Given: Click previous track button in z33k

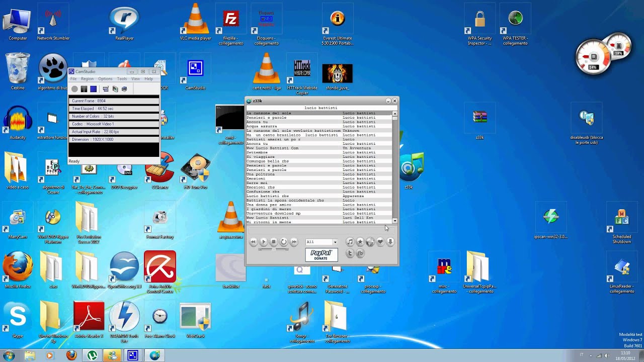Looking at the screenshot, I should (x=253, y=242).
